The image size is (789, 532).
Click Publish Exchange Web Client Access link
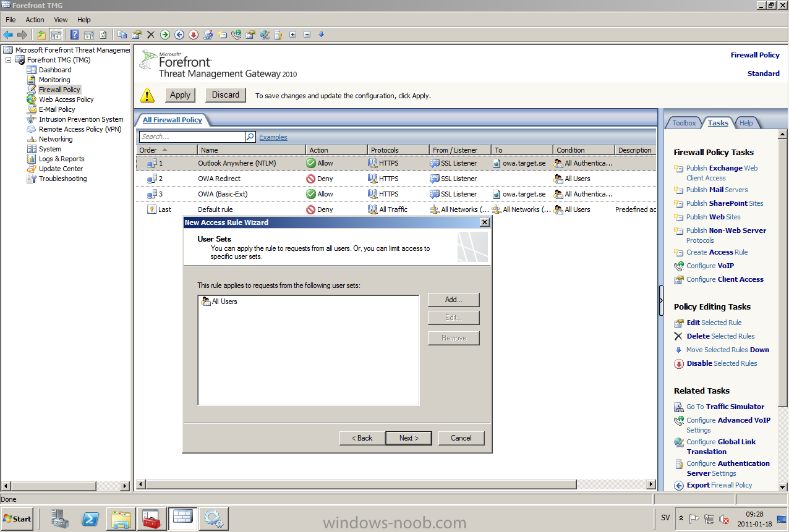722,173
